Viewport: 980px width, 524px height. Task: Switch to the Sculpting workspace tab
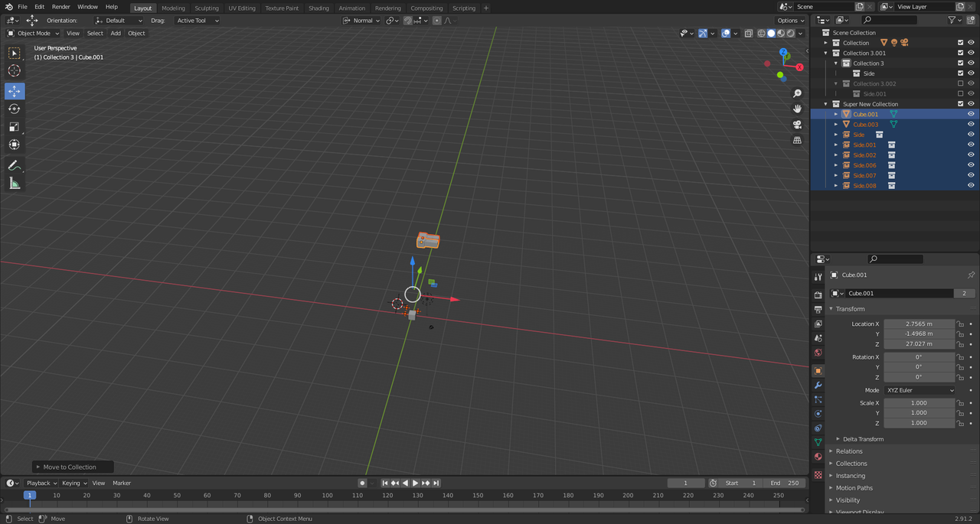[207, 8]
